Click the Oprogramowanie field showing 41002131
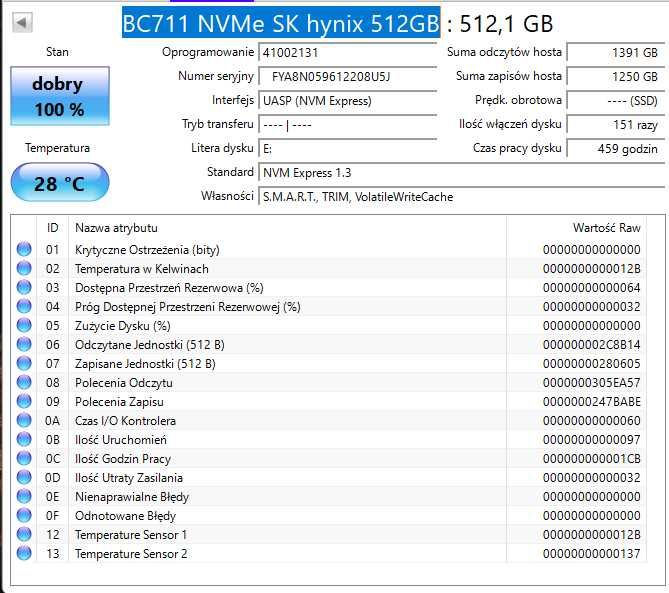669x593 pixels. 348,53
